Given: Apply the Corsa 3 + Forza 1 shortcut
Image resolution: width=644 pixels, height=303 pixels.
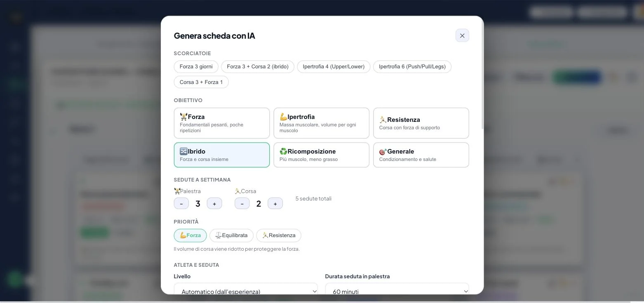Looking at the screenshot, I should 201,82.
